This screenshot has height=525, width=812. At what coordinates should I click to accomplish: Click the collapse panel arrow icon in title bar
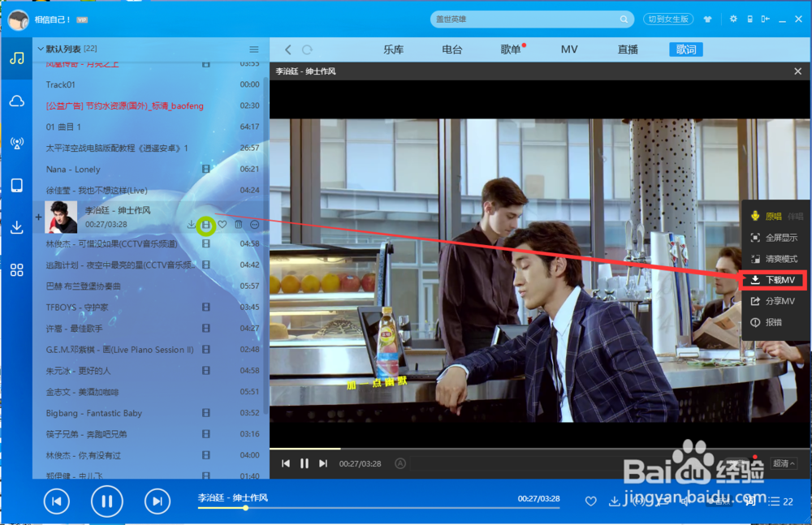click(x=766, y=19)
